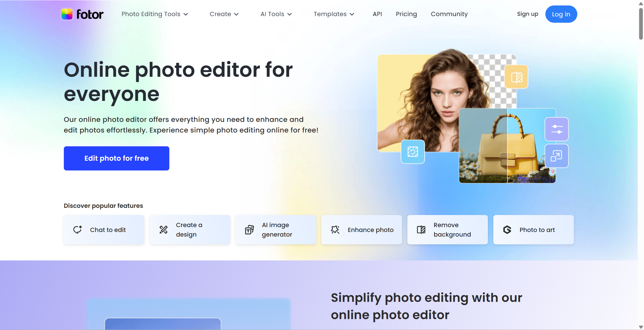Screen dimensions: 644x330
Task: Click the yellow background remover icon tile
Action: pos(516,77)
